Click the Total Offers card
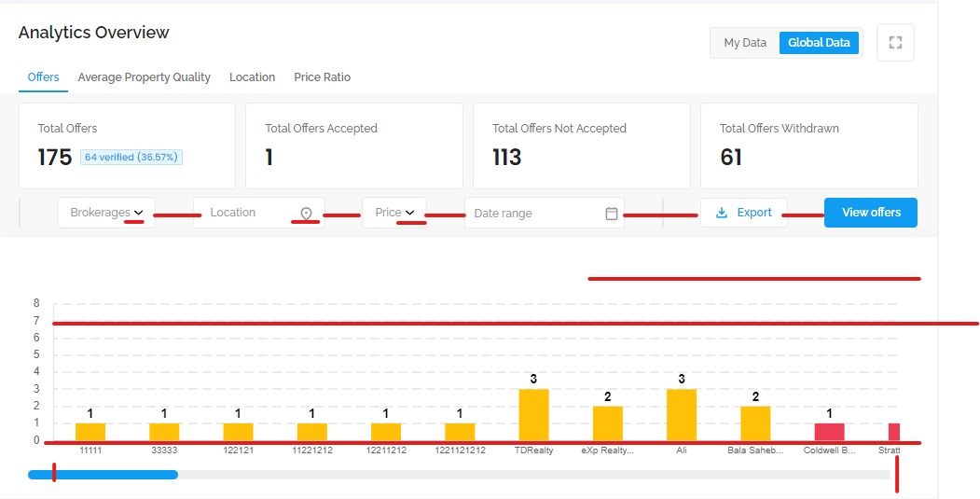Screen dimensions: 980x499 127,146
